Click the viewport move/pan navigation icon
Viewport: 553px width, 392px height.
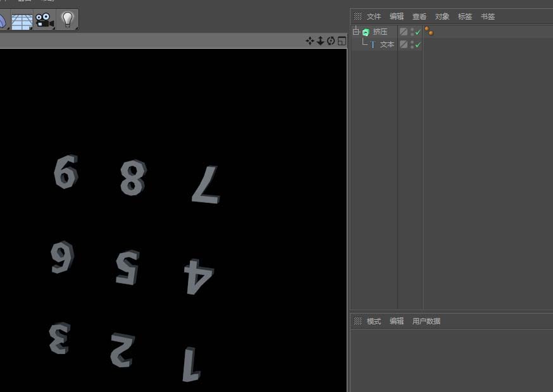click(x=310, y=41)
